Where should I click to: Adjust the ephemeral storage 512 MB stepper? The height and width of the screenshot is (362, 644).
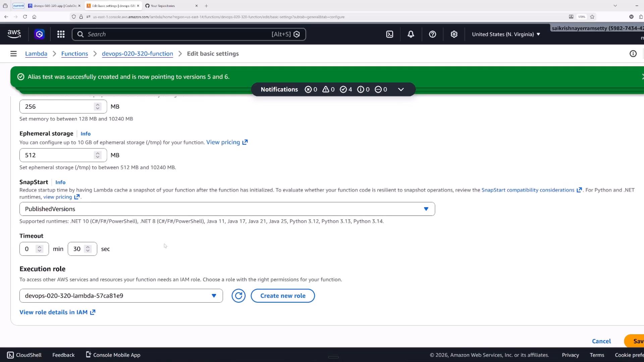[x=98, y=155]
